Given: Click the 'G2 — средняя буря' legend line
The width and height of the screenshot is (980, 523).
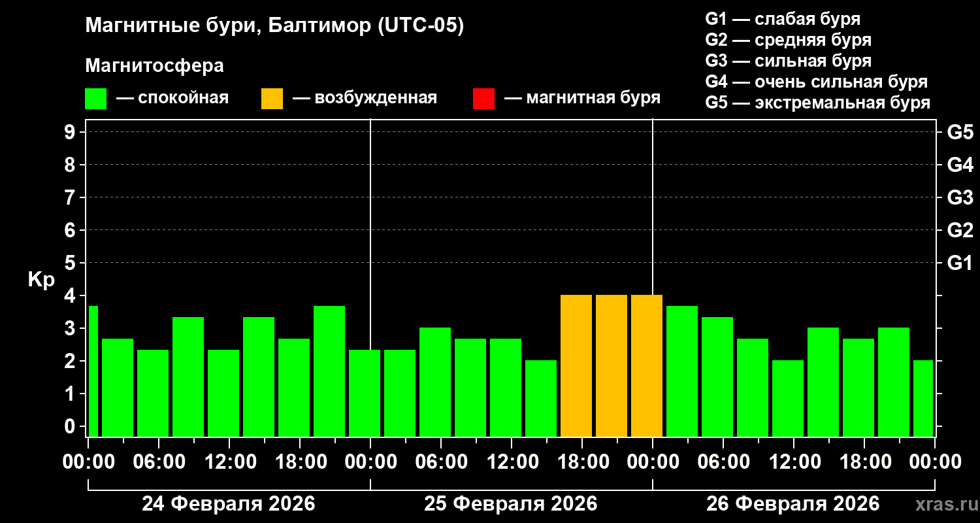Looking at the screenshot, I should tap(788, 40).
